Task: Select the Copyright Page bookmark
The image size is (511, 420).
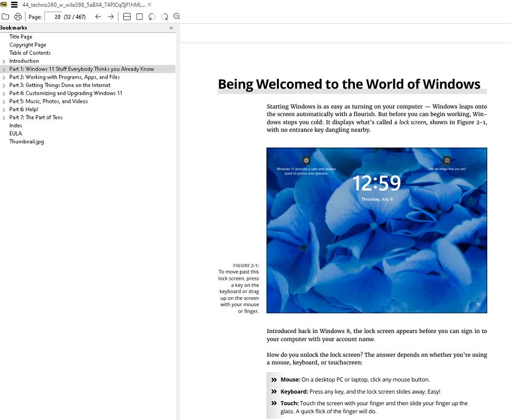Action: click(x=27, y=45)
